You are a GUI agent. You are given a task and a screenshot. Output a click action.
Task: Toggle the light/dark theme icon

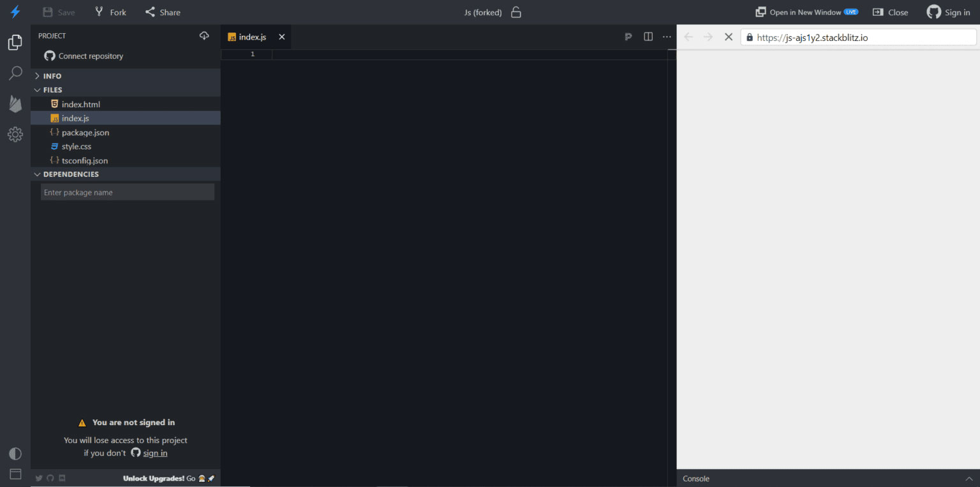tap(15, 454)
